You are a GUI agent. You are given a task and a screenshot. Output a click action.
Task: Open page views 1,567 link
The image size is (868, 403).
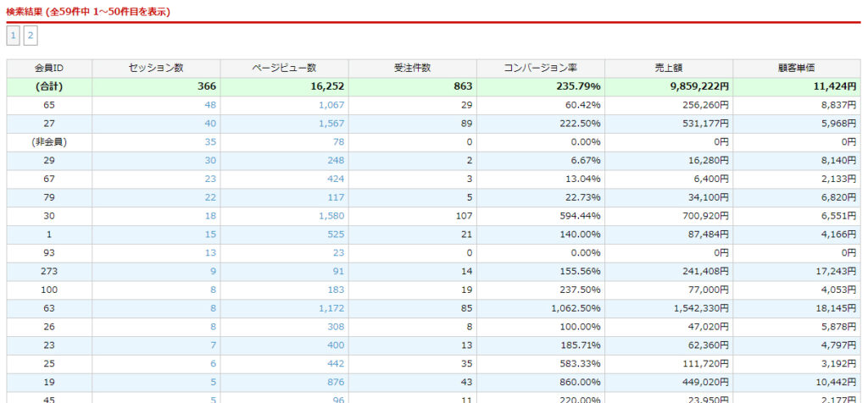tap(331, 124)
